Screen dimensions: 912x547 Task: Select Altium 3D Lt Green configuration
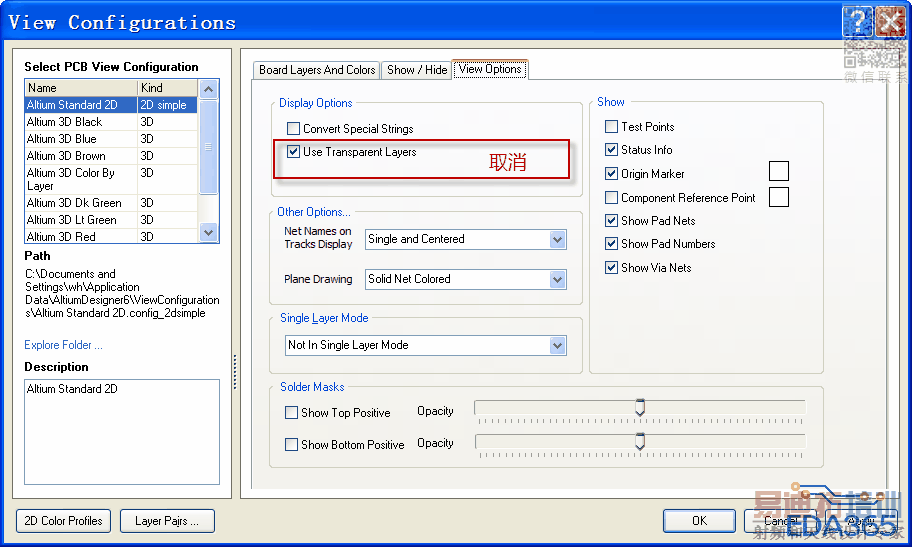[111, 219]
